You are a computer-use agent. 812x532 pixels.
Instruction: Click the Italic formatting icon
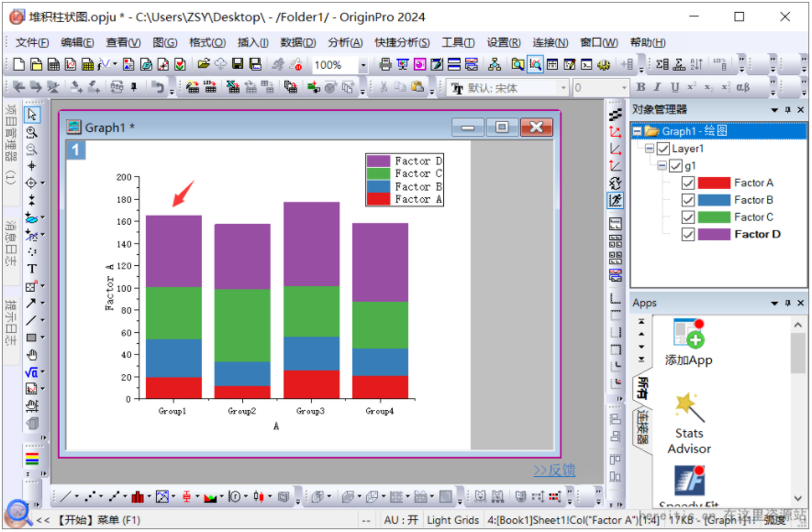tap(657, 87)
